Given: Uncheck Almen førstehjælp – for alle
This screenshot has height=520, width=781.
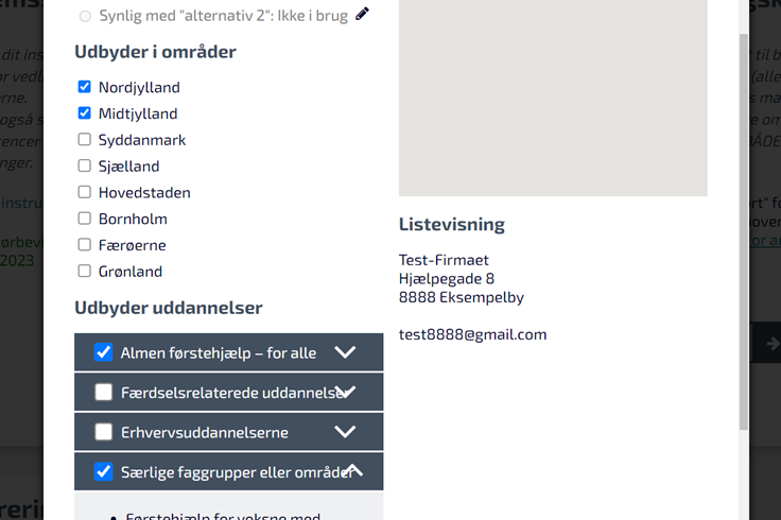Looking at the screenshot, I should [x=104, y=352].
